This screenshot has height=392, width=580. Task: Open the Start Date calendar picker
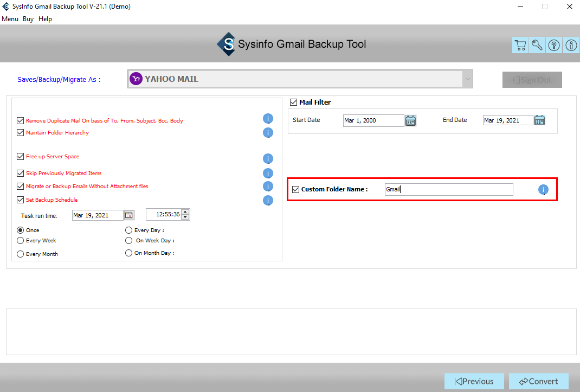pyautogui.click(x=410, y=120)
